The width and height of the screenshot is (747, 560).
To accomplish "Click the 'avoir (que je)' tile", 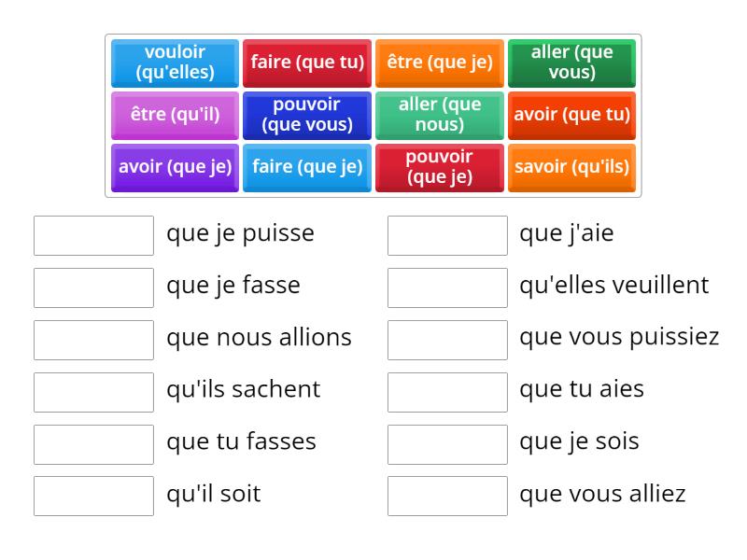I will (175, 167).
